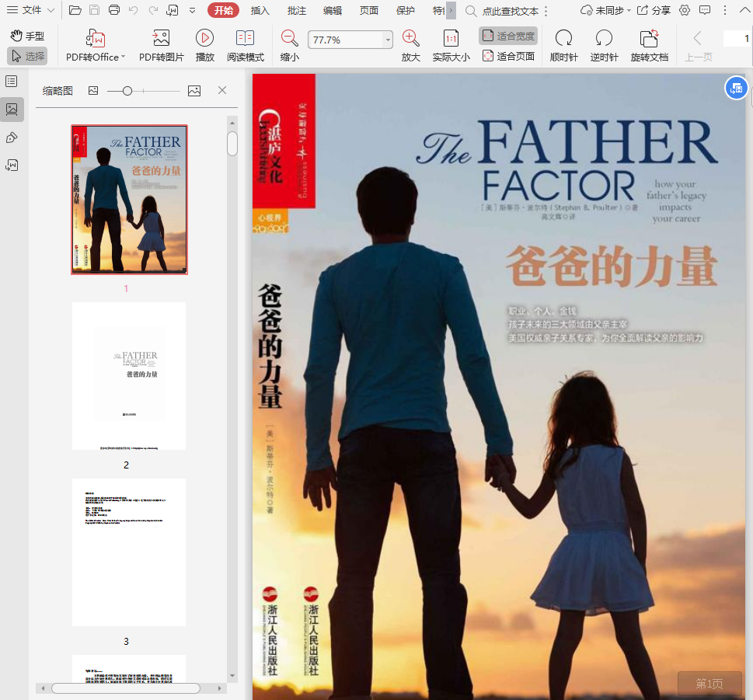Click the 77.7% zoom level field

pos(345,40)
